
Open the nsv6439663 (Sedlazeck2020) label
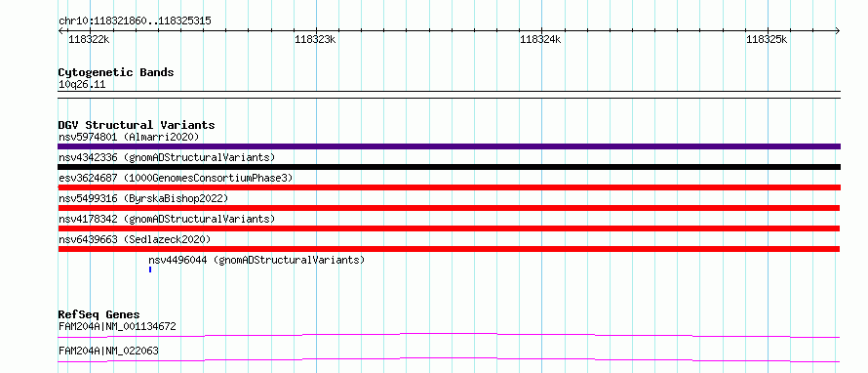pos(135,239)
